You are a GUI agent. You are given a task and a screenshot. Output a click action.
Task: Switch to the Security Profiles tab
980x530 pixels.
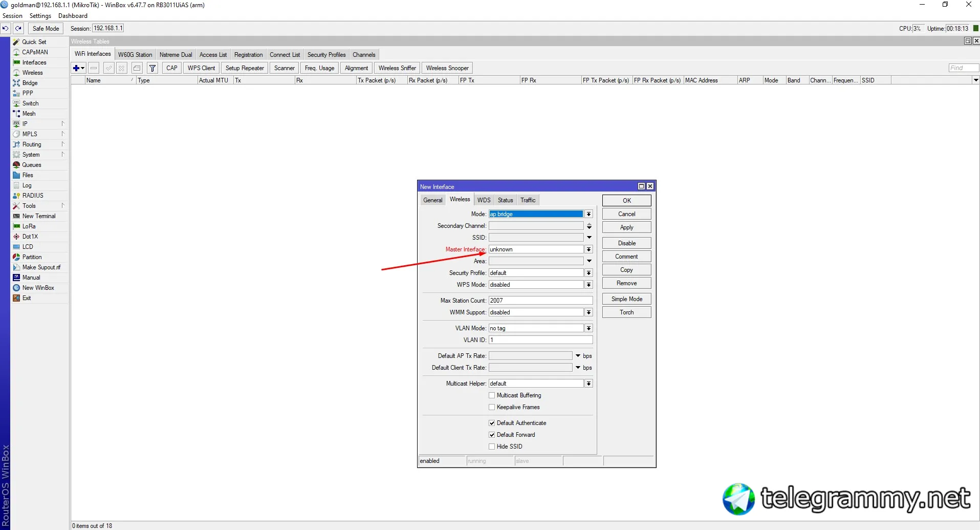pos(326,55)
